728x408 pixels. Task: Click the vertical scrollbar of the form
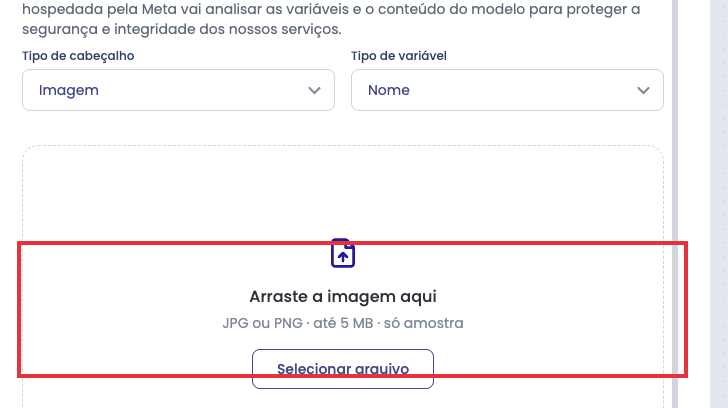point(675,204)
